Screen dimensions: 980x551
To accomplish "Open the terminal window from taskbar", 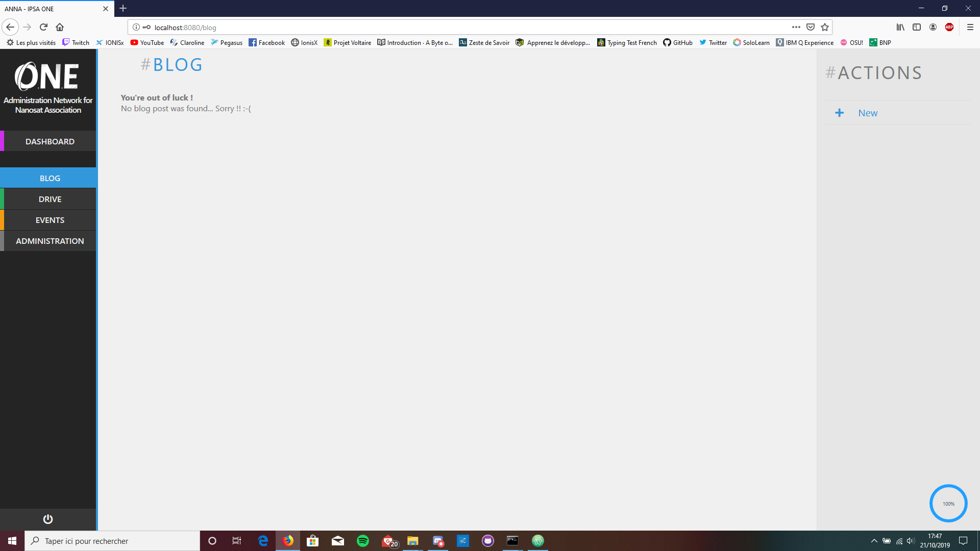I will [x=512, y=541].
